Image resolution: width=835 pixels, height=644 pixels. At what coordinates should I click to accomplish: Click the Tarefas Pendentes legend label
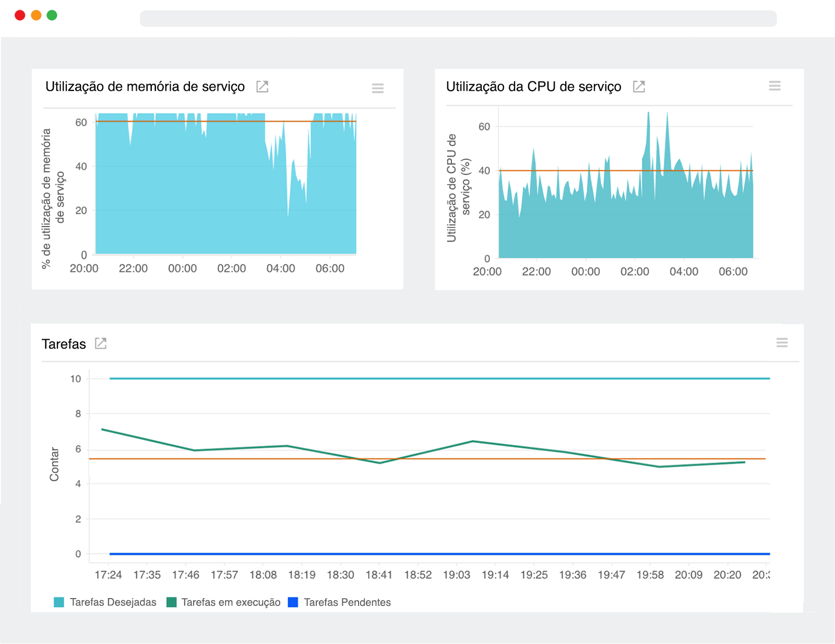pyautogui.click(x=348, y=602)
